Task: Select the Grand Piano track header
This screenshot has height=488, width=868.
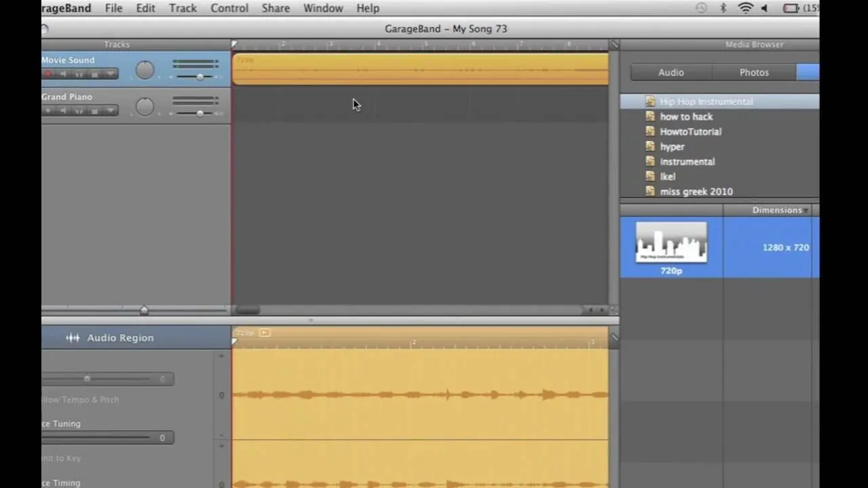Action: (x=136, y=105)
